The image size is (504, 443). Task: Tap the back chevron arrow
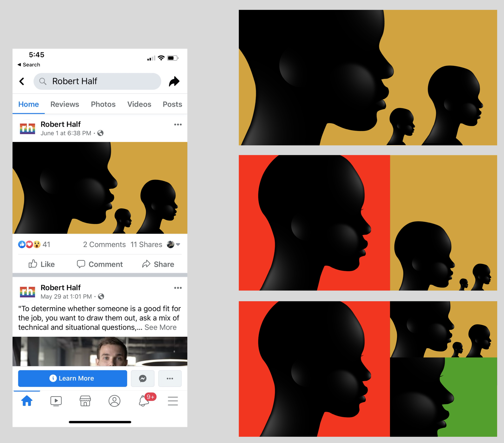pos(22,81)
